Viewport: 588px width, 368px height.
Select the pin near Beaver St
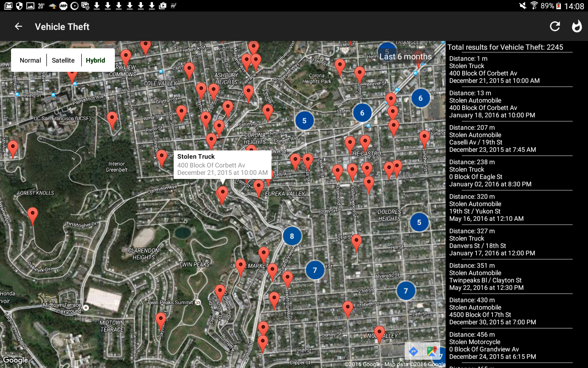[x=360, y=75]
